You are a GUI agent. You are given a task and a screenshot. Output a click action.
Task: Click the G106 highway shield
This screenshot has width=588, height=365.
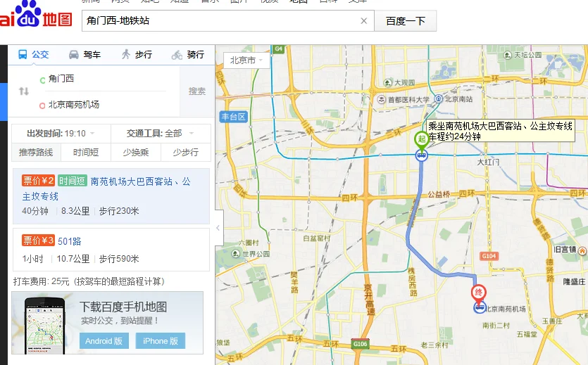[x=360, y=344]
